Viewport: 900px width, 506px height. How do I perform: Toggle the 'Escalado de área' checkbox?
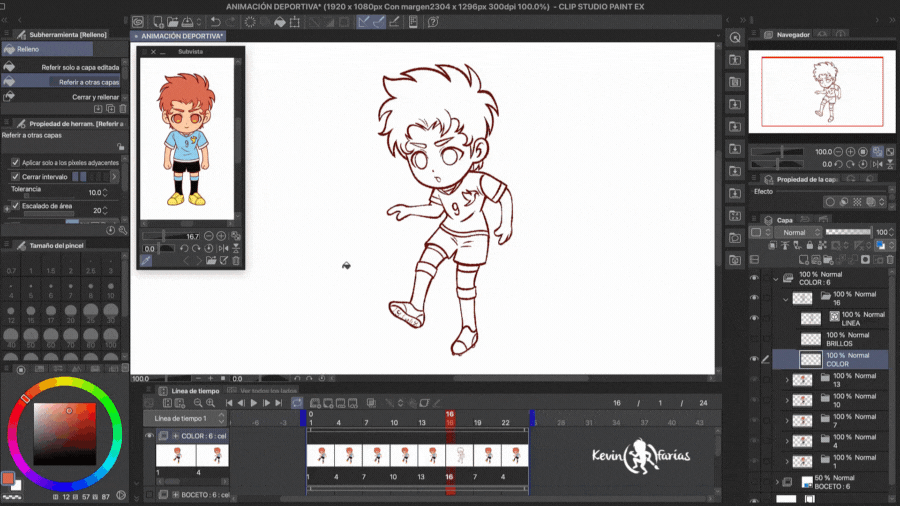(x=15, y=205)
